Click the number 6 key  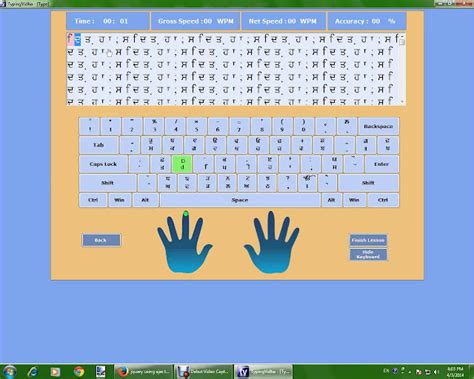pos(218,126)
